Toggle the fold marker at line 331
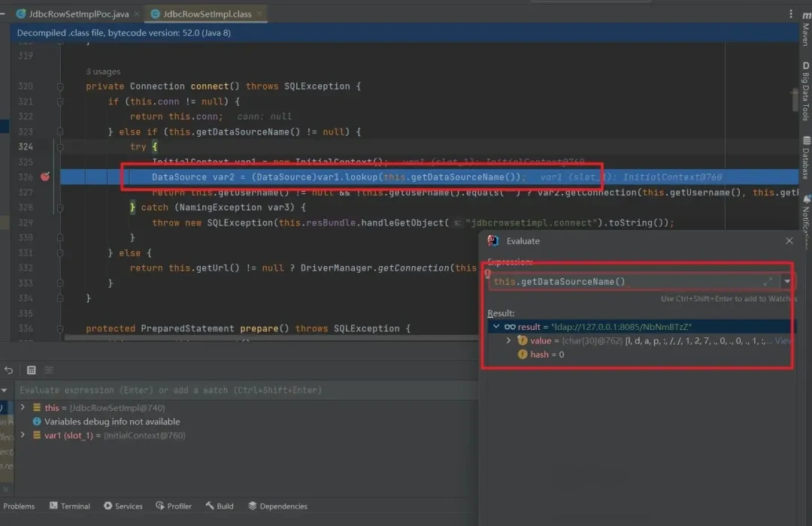 [x=60, y=252]
